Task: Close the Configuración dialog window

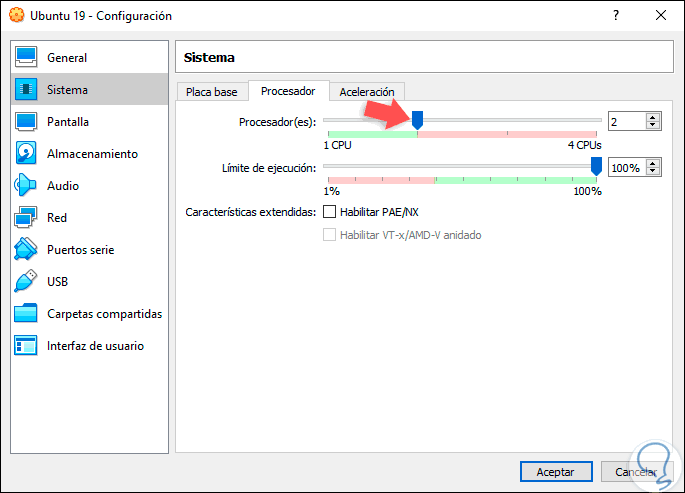Action: pos(661,15)
